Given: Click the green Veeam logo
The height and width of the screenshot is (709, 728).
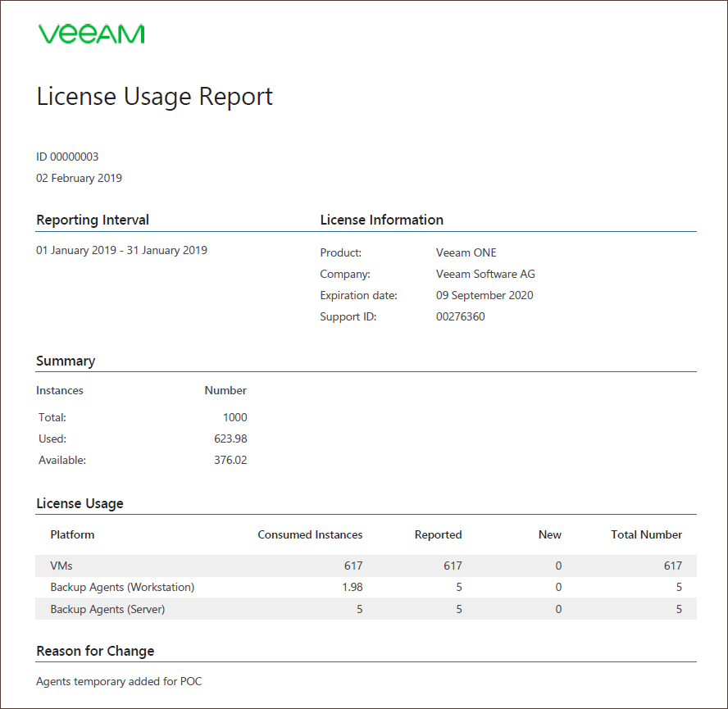Looking at the screenshot, I should coord(92,34).
